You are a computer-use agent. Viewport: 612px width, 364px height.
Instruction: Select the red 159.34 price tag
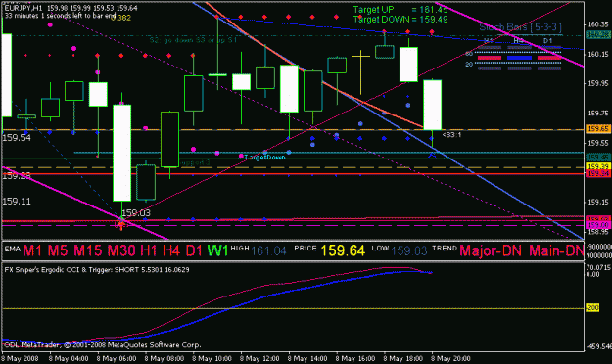click(x=598, y=173)
